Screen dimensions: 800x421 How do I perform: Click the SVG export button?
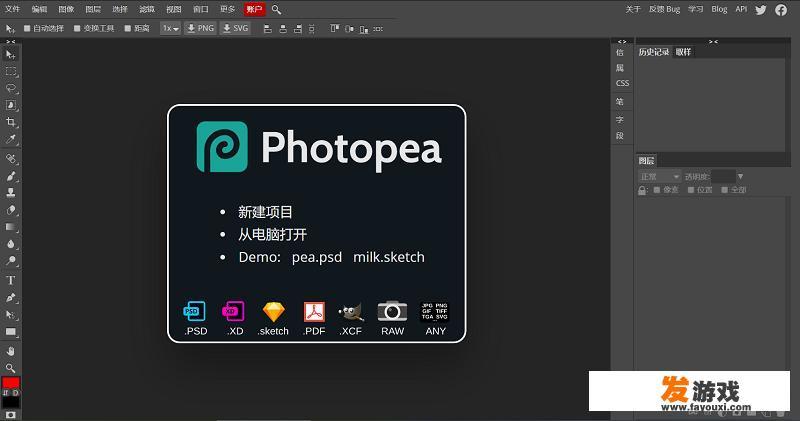point(235,29)
